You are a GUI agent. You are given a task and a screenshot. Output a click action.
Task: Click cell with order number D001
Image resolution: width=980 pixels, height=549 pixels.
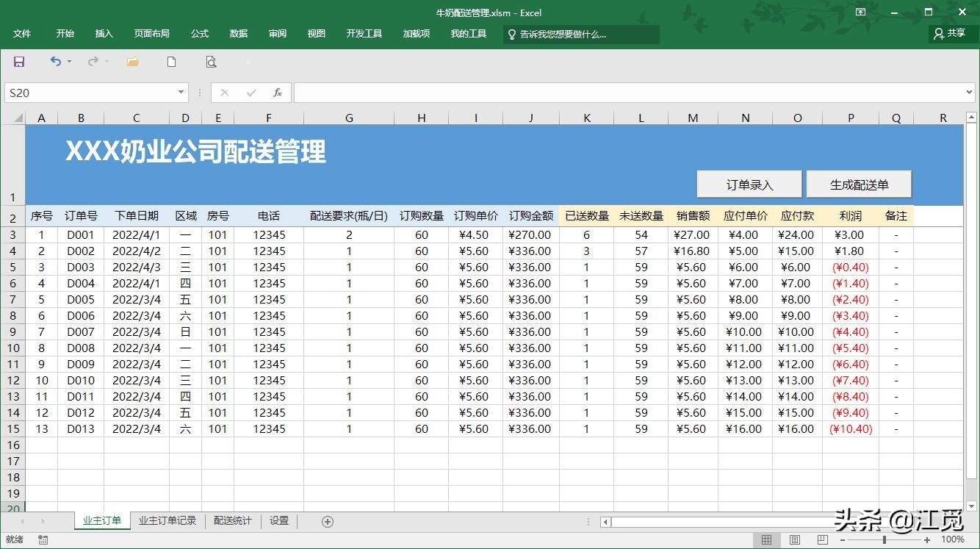81,235
